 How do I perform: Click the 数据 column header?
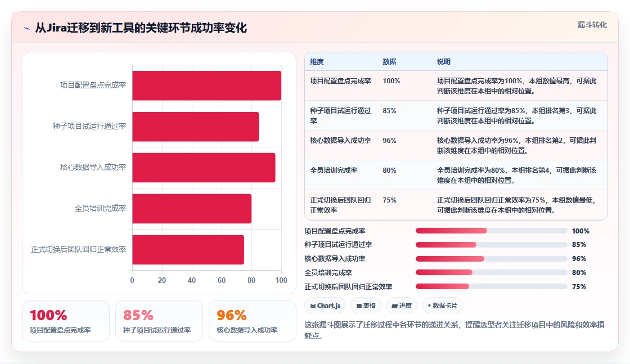tap(389, 61)
